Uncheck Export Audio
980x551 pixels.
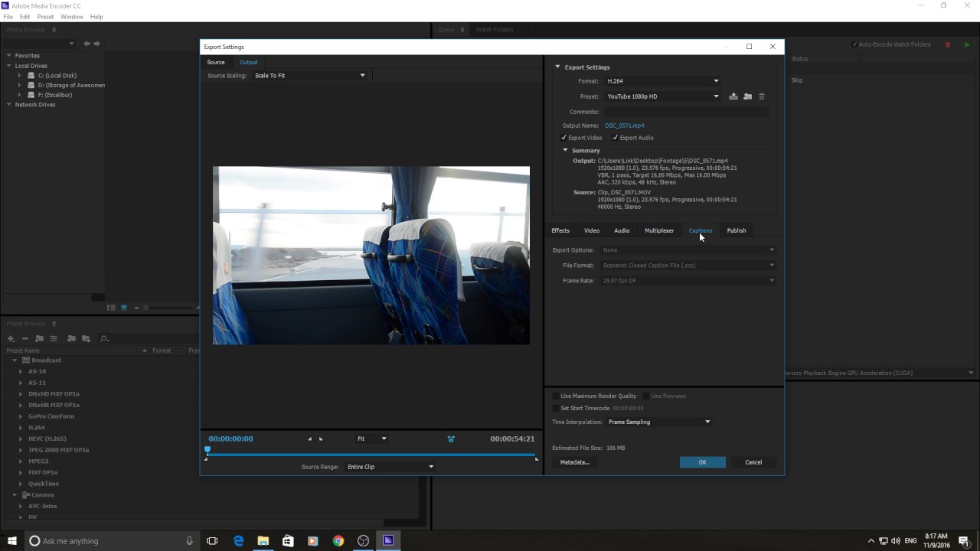coord(616,138)
